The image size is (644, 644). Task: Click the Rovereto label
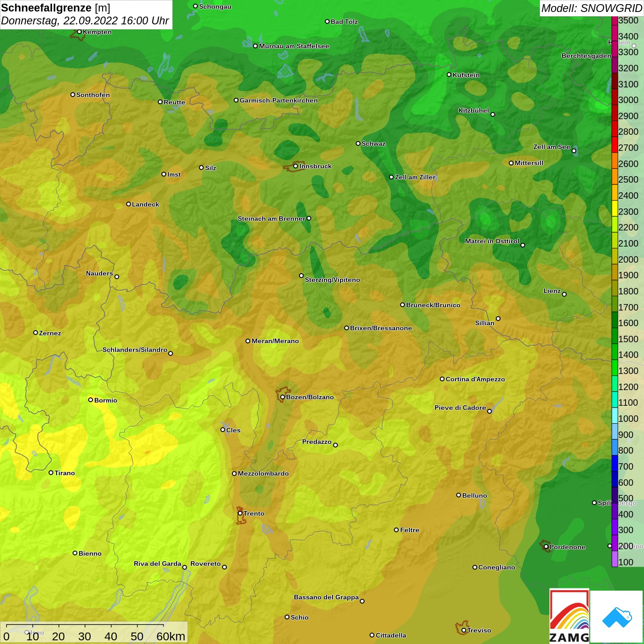pos(206,563)
